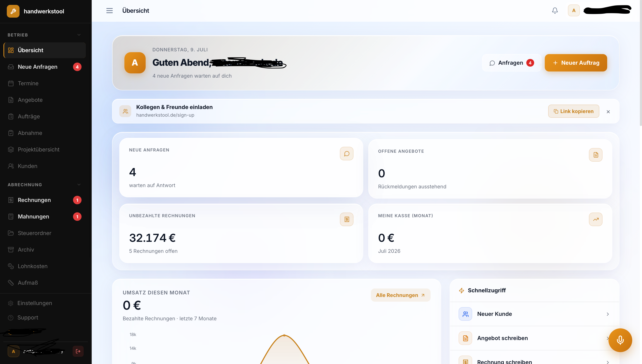Open the Alle Rechnungen link
The width and height of the screenshot is (642, 364).
400,295
